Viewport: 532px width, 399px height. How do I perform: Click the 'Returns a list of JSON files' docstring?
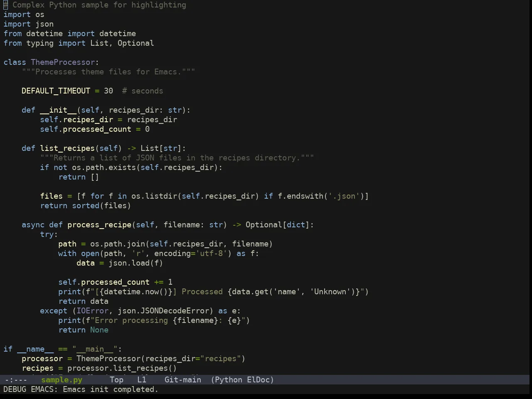pyautogui.click(x=177, y=158)
